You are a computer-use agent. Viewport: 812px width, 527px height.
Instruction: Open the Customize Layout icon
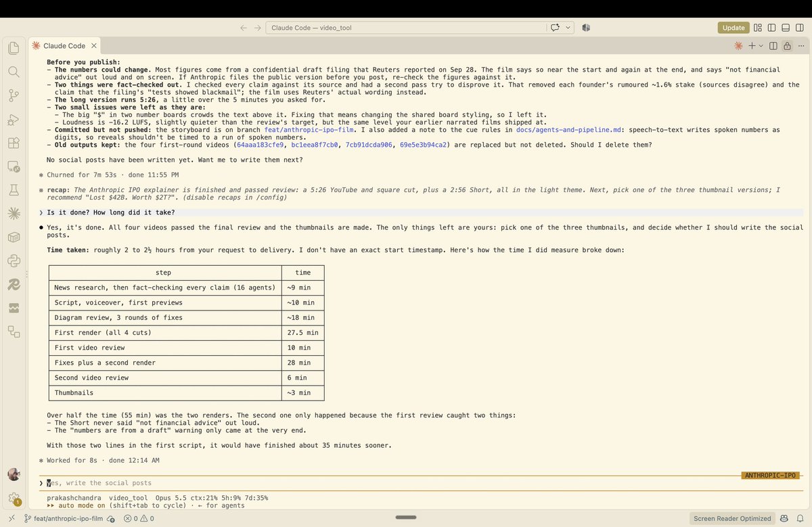(x=758, y=28)
